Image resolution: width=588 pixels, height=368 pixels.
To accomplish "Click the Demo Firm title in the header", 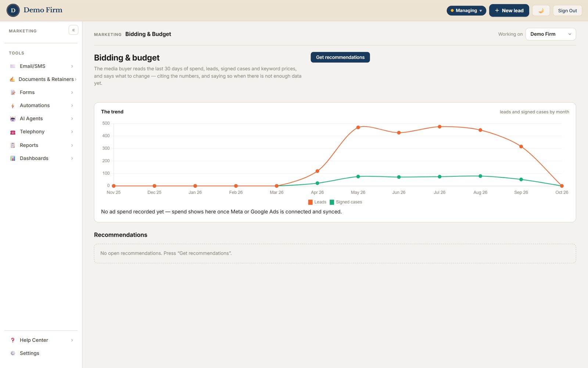I will (43, 10).
